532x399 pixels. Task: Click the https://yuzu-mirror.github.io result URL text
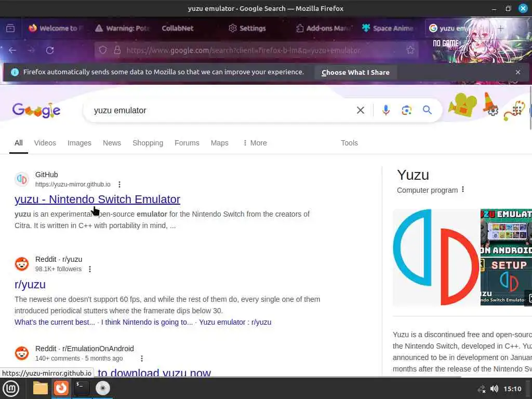[73, 184]
